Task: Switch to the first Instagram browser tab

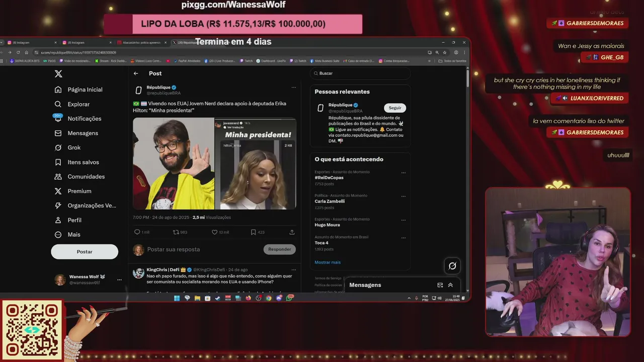Action: point(31,43)
